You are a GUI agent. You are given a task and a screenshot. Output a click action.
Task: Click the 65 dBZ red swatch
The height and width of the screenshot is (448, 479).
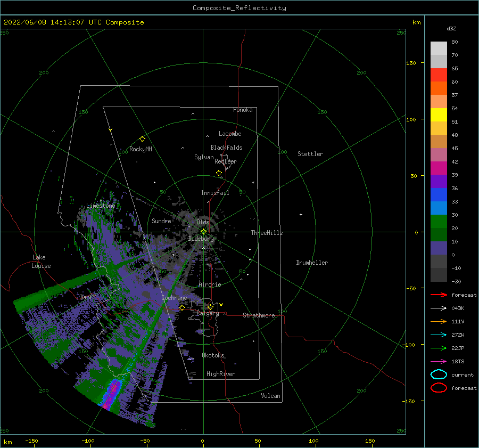pyautogui.click(x=439, y=75)
